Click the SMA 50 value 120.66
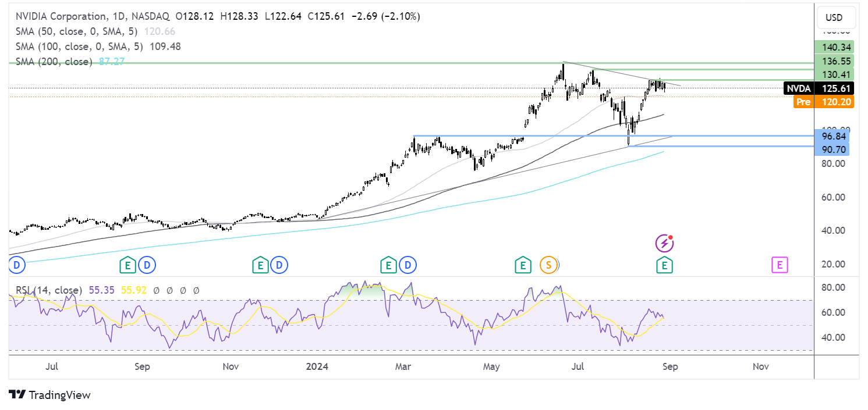868x410 pixels. [x=160, y=31]
